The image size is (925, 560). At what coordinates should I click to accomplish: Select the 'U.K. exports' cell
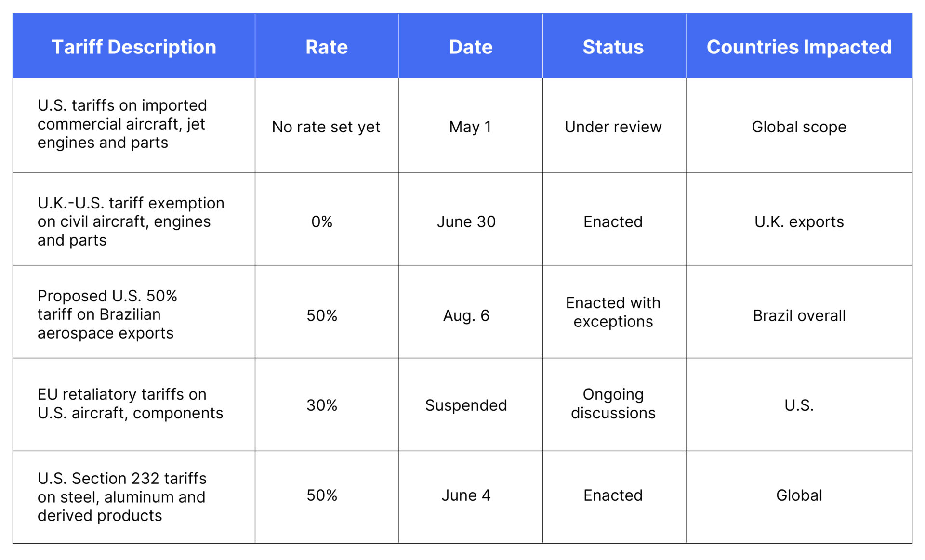point(799,221)
